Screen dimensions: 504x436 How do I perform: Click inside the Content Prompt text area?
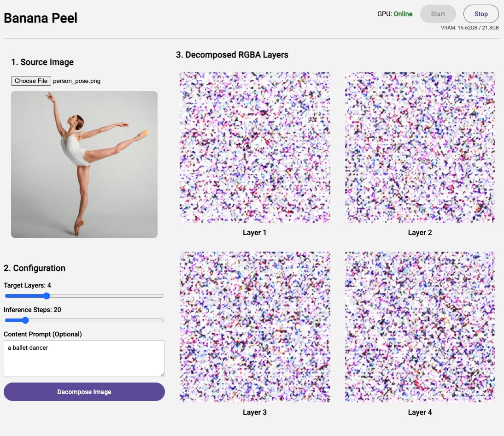(84, 358)
